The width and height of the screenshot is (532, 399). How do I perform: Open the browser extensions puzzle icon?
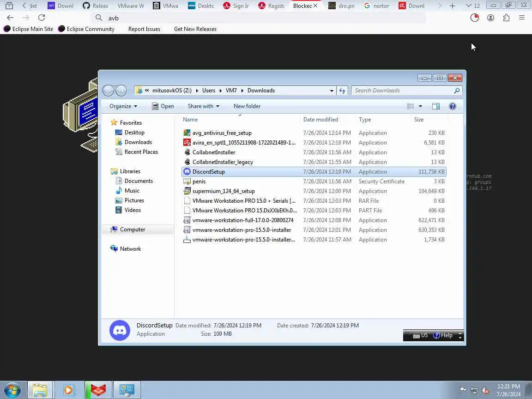click(506, 18)
